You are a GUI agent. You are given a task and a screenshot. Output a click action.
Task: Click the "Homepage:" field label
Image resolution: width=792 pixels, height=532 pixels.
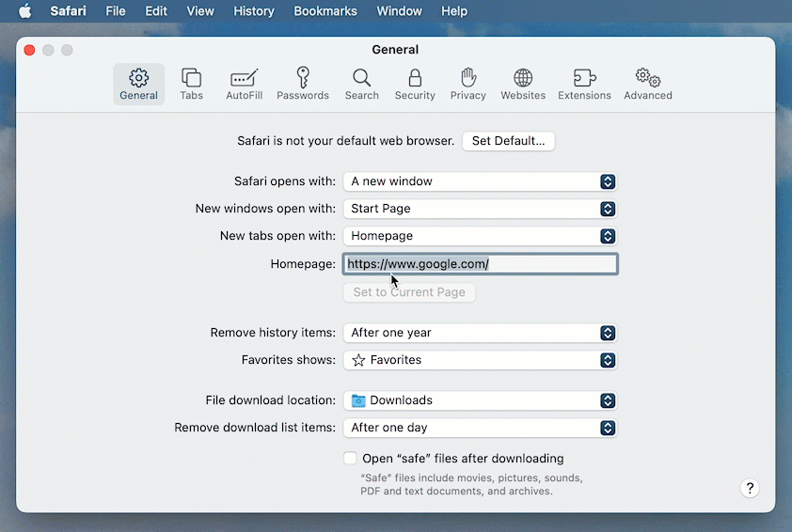(303, 264)
